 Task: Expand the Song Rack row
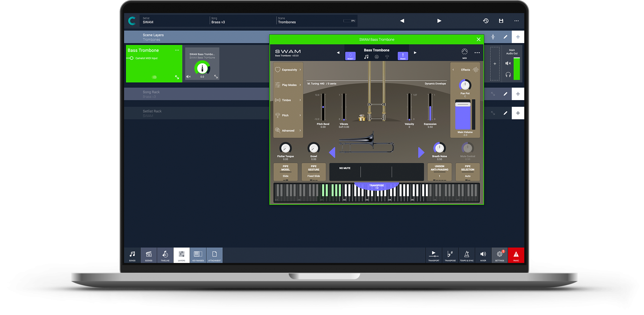tap(493, 94)
